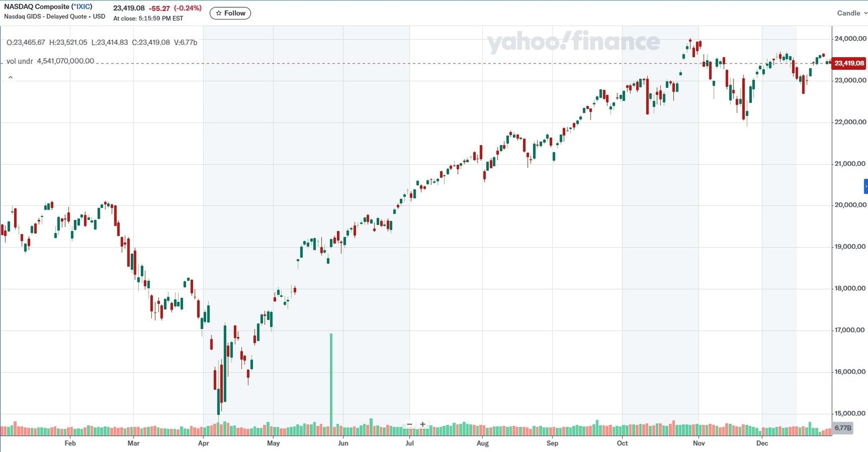Click the zoom-in plus icon above the volume bars
The width and height of the screenshot is (868, 452).
pyautogui.click(x=422, y=424)
